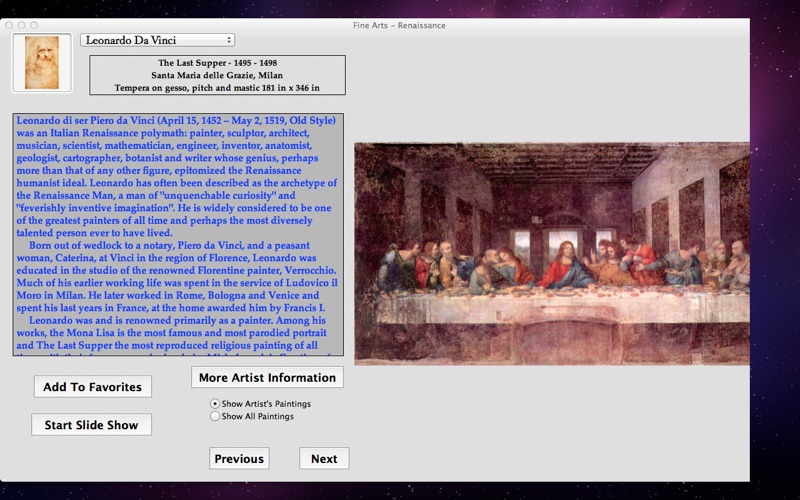
Task: Click The Last Supper painting image
Action: click(552, 254)
